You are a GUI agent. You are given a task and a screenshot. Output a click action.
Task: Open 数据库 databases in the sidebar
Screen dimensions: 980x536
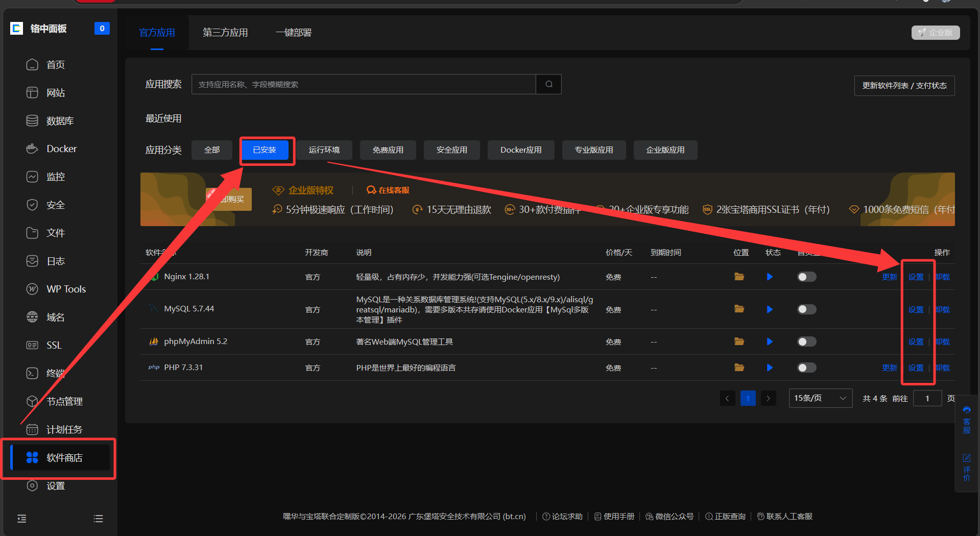tap(60, 121)
